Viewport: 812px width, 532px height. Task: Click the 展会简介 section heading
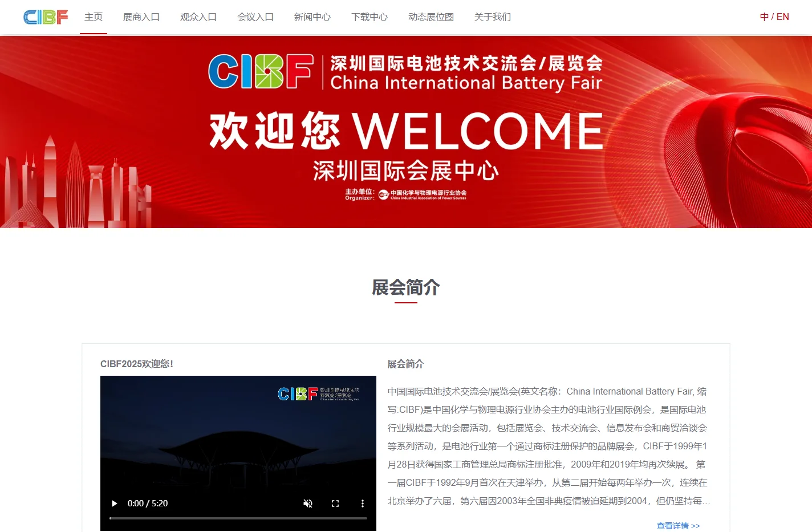click(x=406, y=287)
